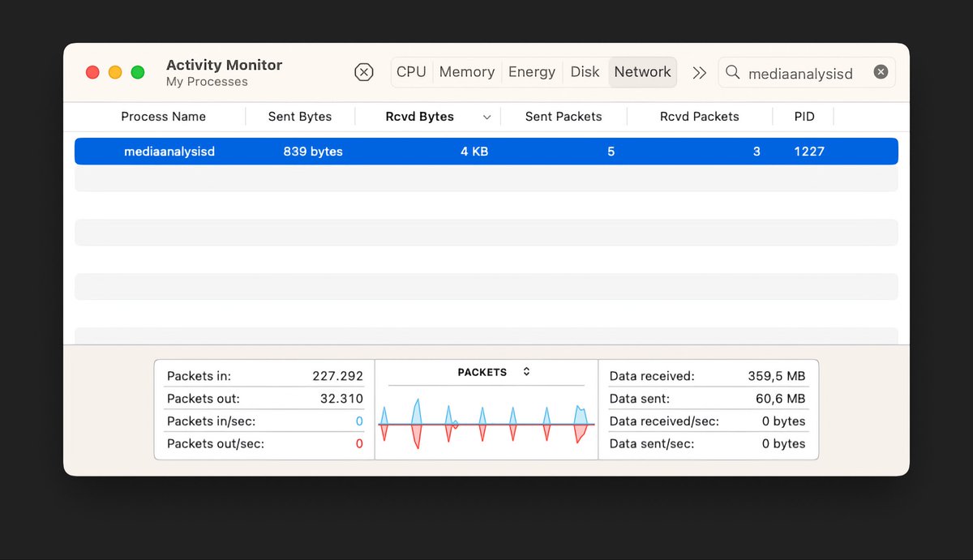973x560 pixels.
Task: Close the Activity Monitor window
Action: (x=92, y=72)
